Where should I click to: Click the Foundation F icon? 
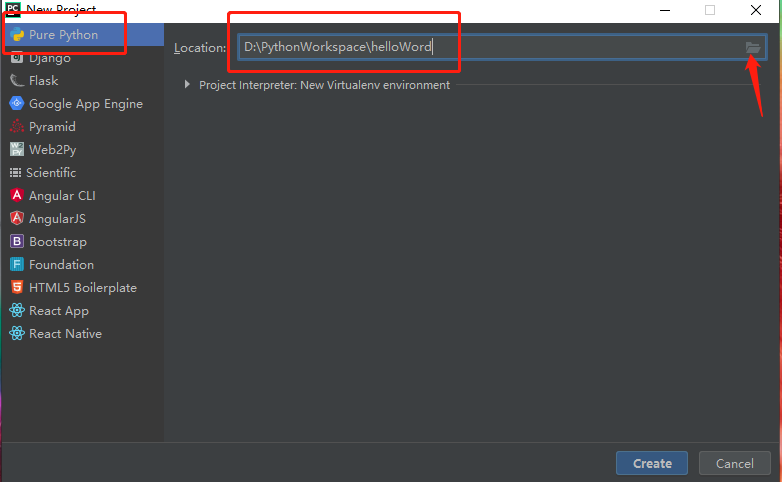click(x=17, y=264)
